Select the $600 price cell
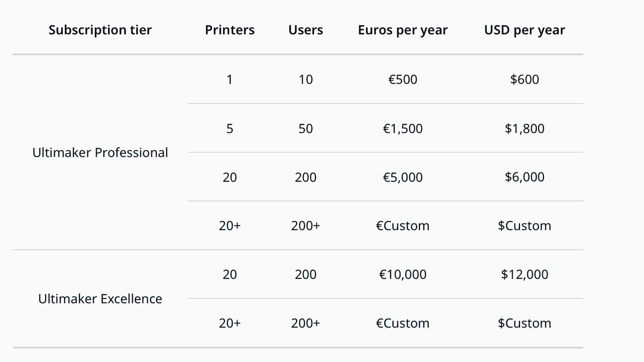This screenshot has height=362, width=644. (524, 79)
